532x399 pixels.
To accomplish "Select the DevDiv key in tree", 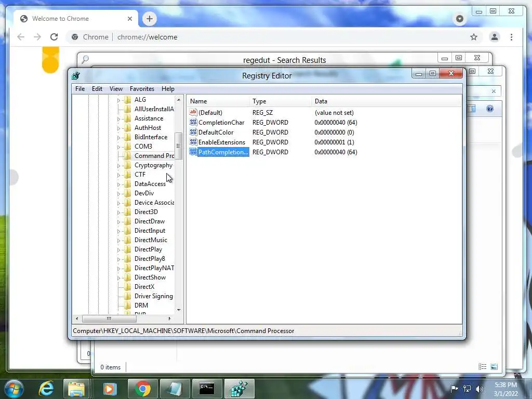I will (144, 193).
